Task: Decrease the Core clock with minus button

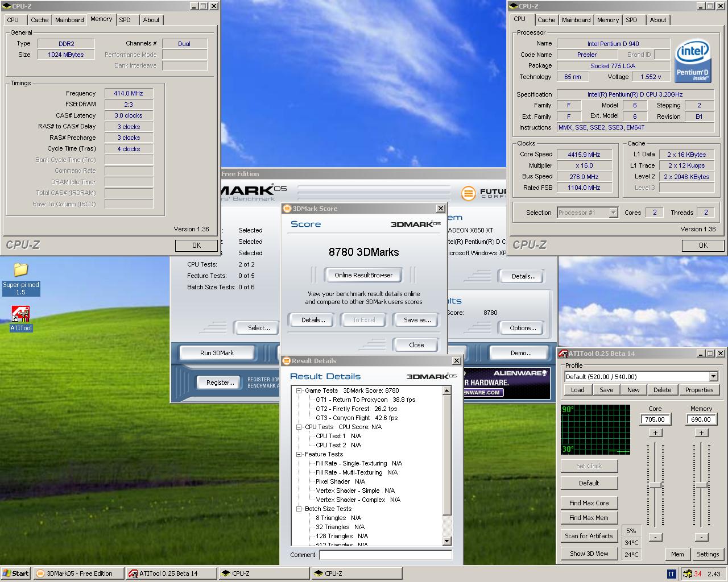Action: coord(655,537)
